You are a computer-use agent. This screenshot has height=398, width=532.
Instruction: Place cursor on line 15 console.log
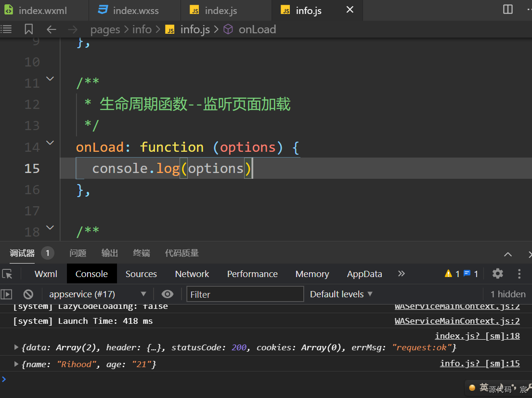(x=172, y=169)
